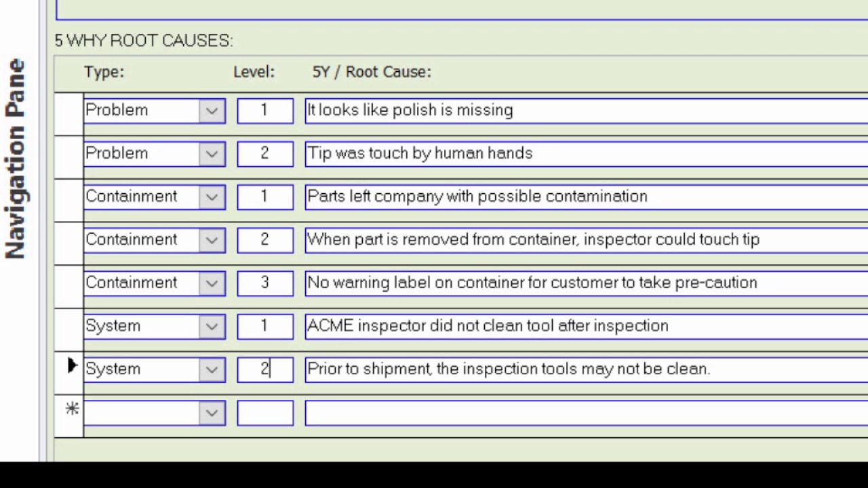
Task: Select row selector beside 'No warning label' row
Action: [x=69, y=285]
